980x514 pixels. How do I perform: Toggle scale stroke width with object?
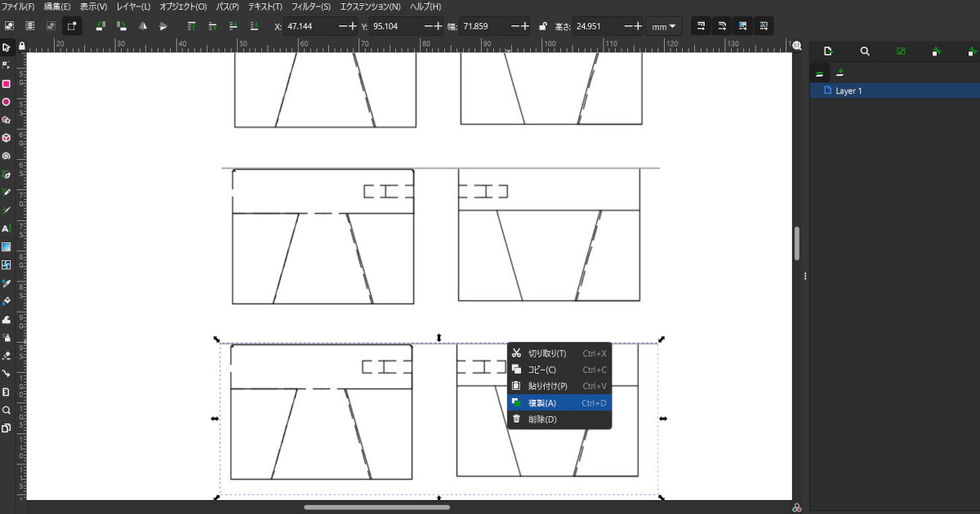701,26
